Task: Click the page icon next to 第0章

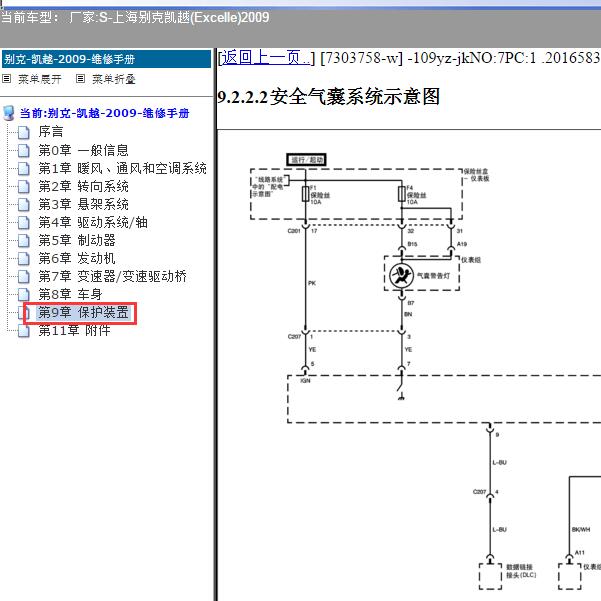Action: tap(24, 151)
